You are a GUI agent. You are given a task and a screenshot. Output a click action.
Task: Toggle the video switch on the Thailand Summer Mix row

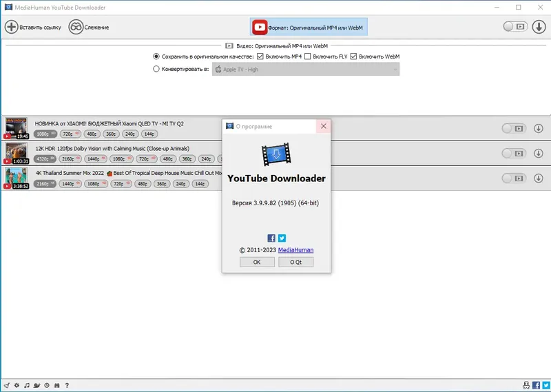pos(514,178)
